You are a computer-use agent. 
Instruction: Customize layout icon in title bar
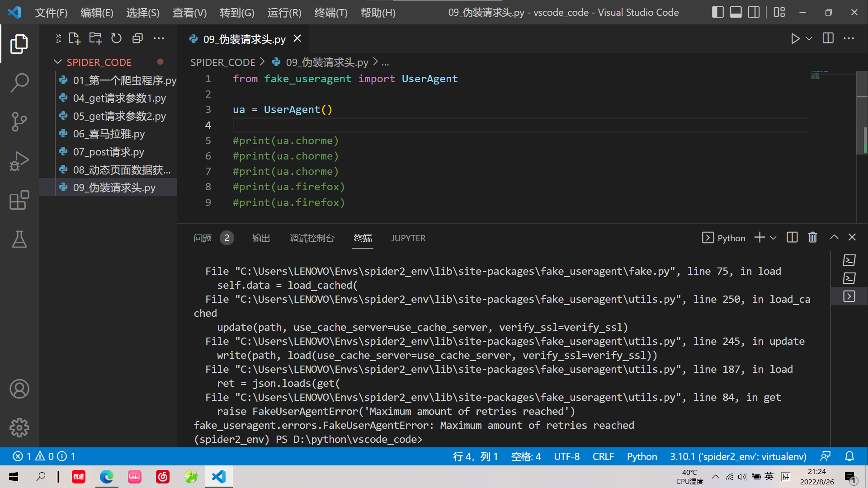(x=779, y=12)
